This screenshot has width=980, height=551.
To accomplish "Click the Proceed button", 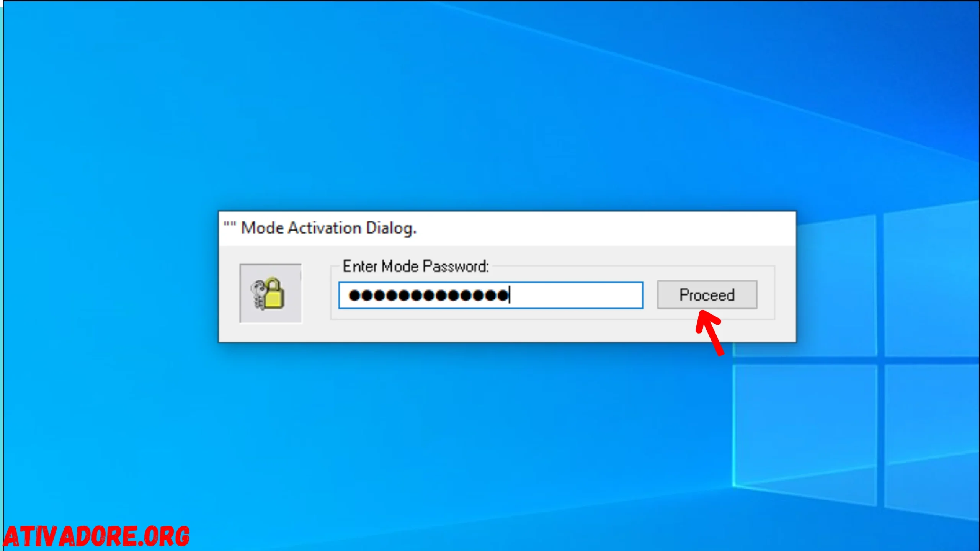I will [x=707, y=294].
